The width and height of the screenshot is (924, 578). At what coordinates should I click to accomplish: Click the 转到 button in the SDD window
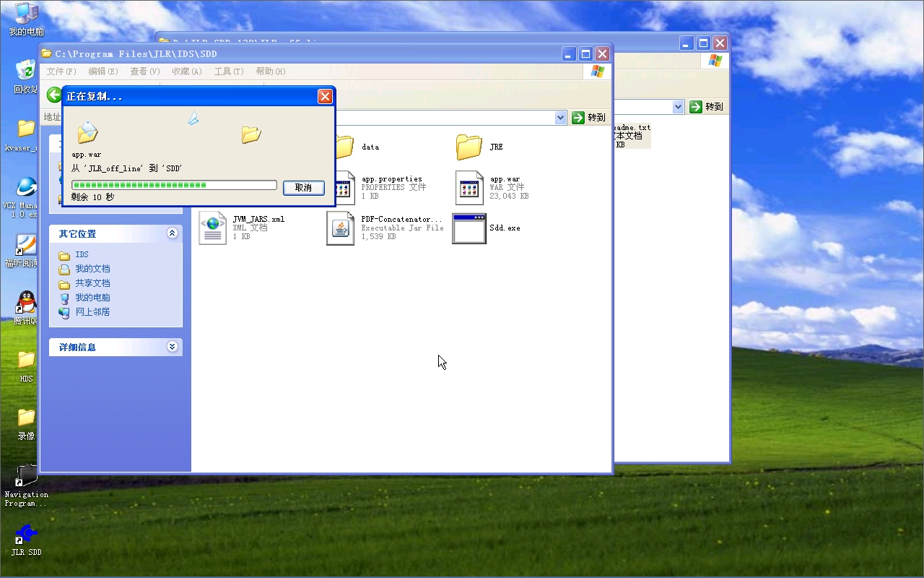pos(589,118)
